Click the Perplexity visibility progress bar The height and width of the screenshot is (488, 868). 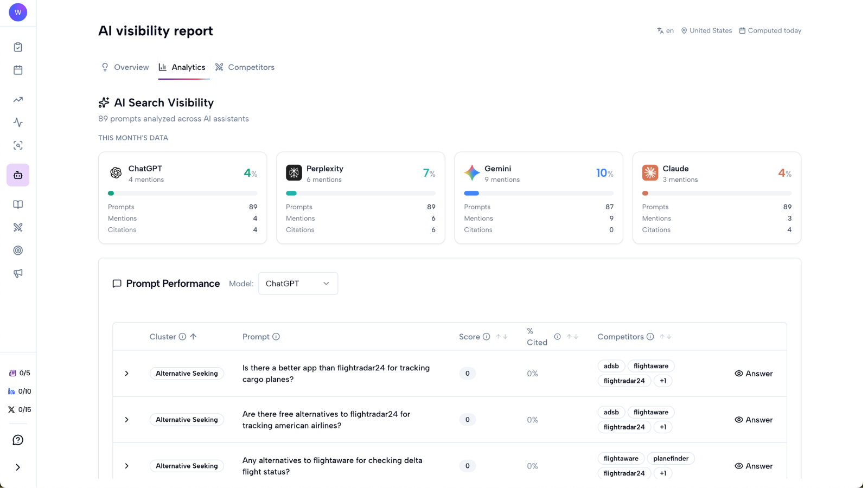point(361,193)
